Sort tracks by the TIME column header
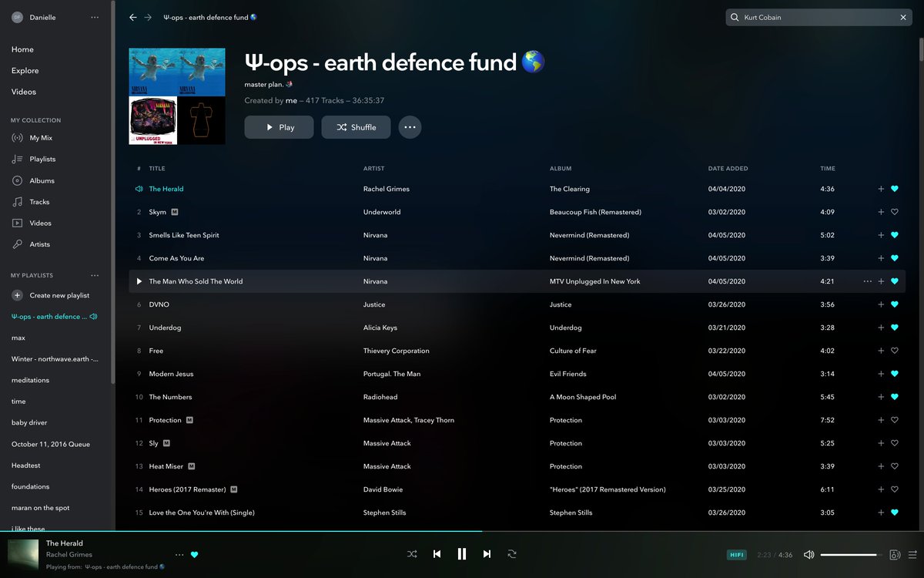 pyautogui.click(x=828, y=168)
